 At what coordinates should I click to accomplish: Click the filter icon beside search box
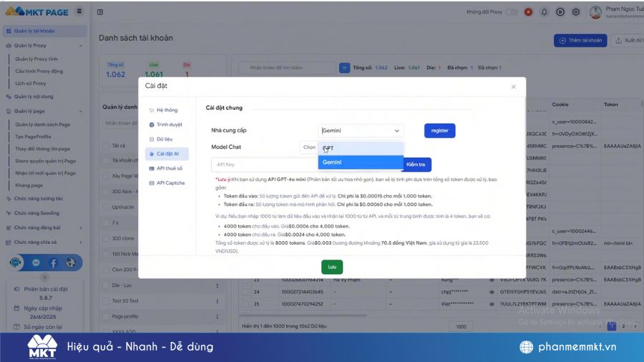[344, 68]
